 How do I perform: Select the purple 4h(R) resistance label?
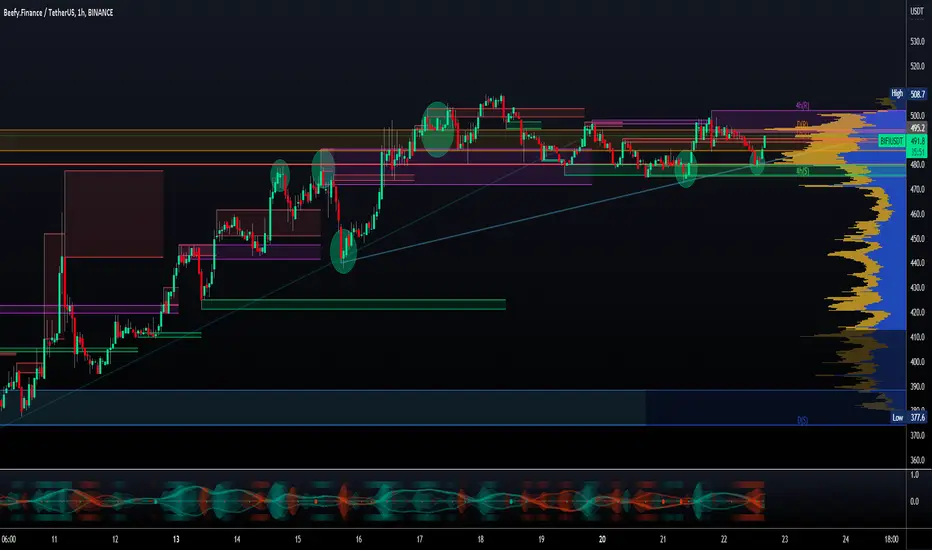[802, 106]
